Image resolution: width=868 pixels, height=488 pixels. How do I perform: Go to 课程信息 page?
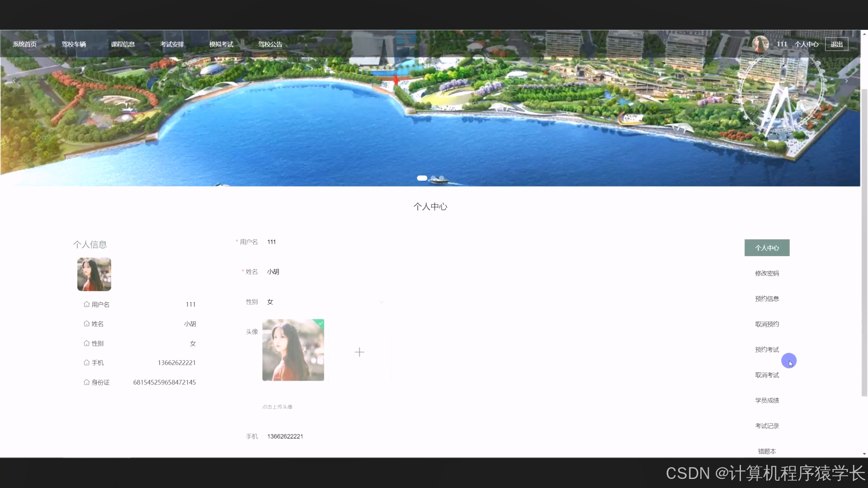click(123, 44)
